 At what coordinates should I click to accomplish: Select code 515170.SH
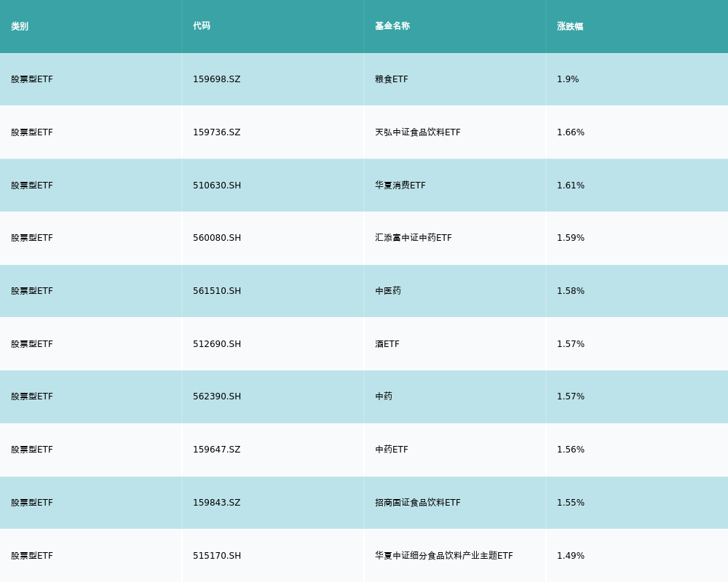pos(217,556)
